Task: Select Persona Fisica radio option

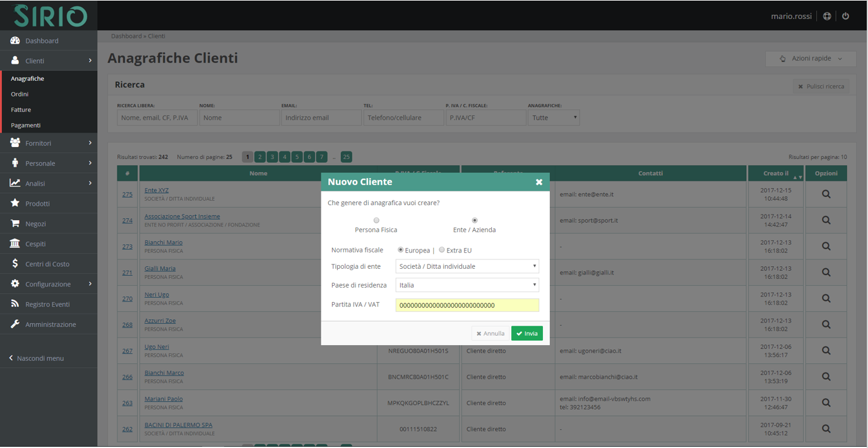Action: 376,220
